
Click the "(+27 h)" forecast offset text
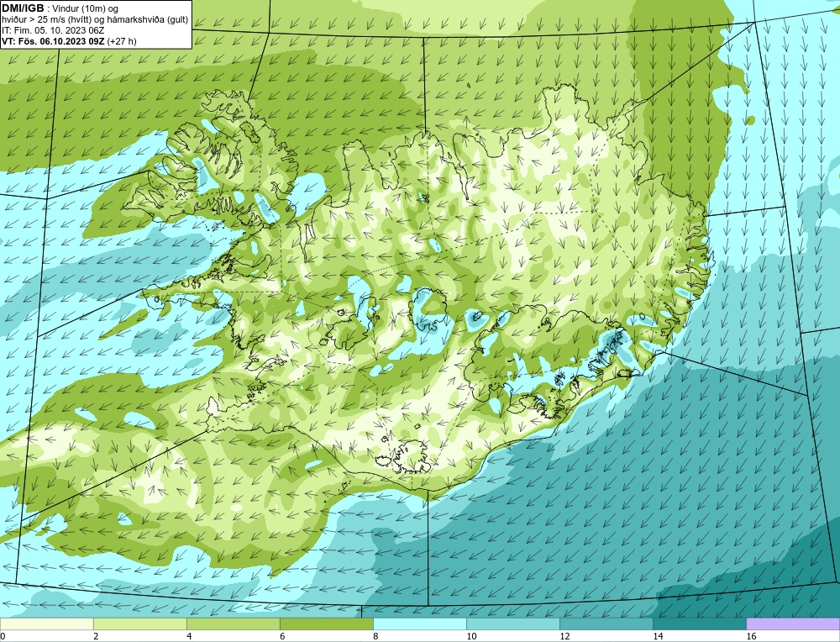coord(122,41)
